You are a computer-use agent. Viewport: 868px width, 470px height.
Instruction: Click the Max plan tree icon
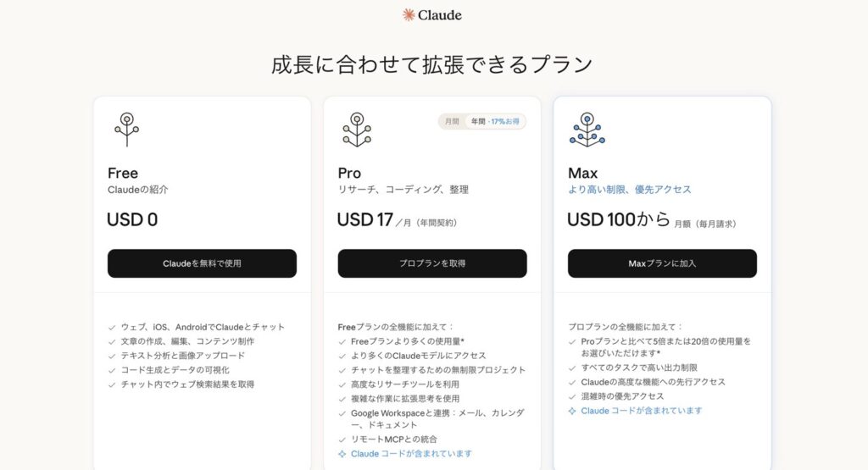pos(586,130)
